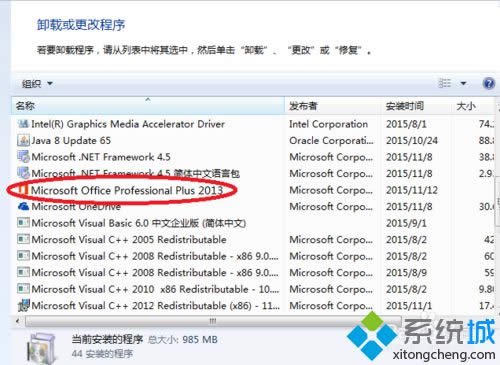
Task: Select Visual C++ 2010 x86 Redistributable
Action: [x=155, y=289]
